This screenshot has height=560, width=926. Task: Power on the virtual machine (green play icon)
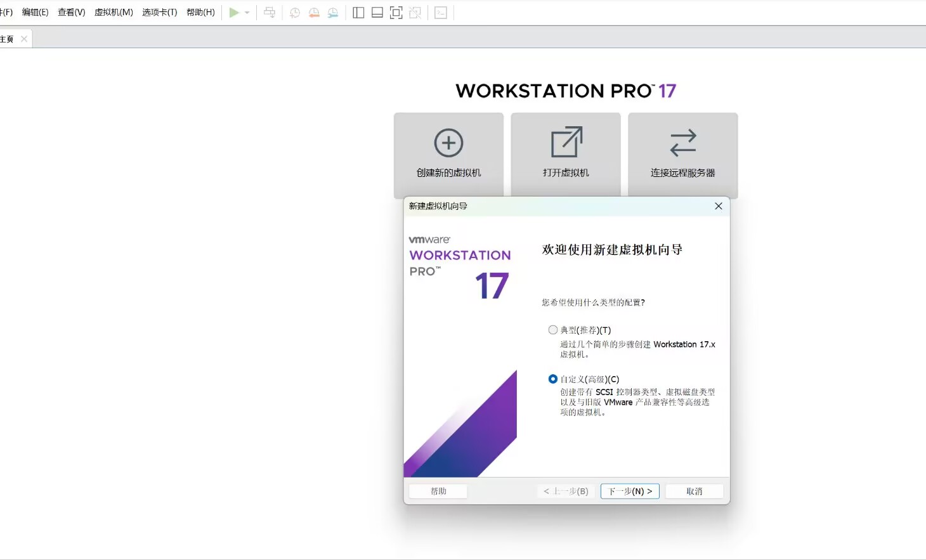point(234,13)
